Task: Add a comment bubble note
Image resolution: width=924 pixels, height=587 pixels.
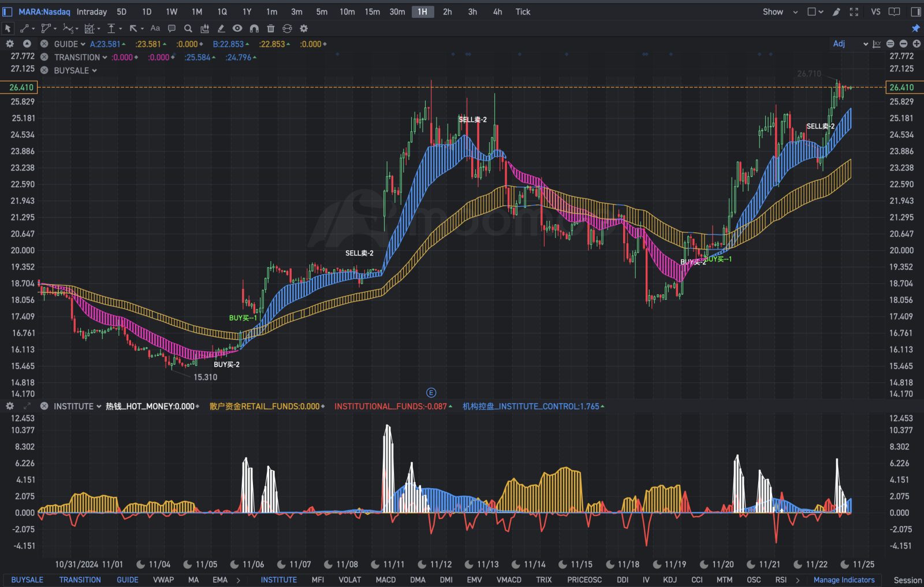Action: 172,28
